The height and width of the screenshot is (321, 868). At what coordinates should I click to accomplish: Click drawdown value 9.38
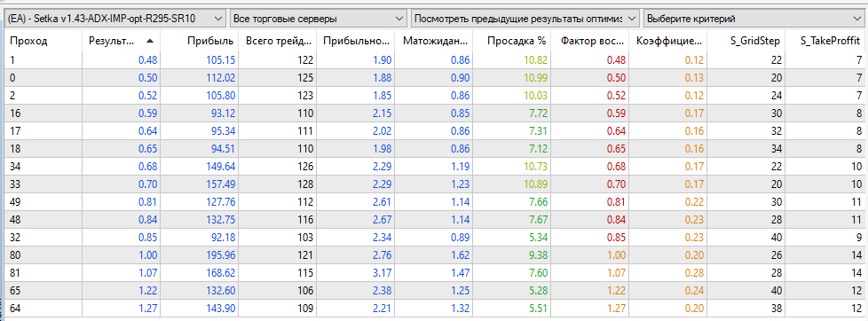(x=537, y=256)
